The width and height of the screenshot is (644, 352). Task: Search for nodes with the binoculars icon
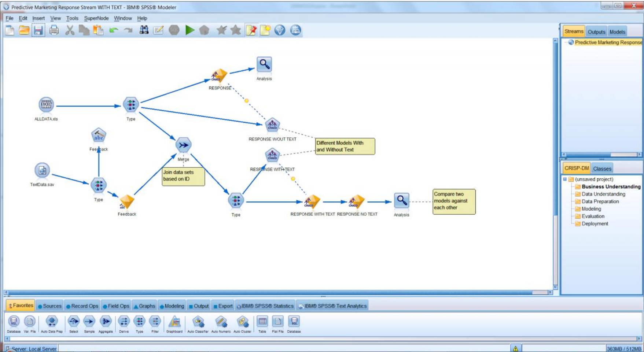click(x=144, y=30)
